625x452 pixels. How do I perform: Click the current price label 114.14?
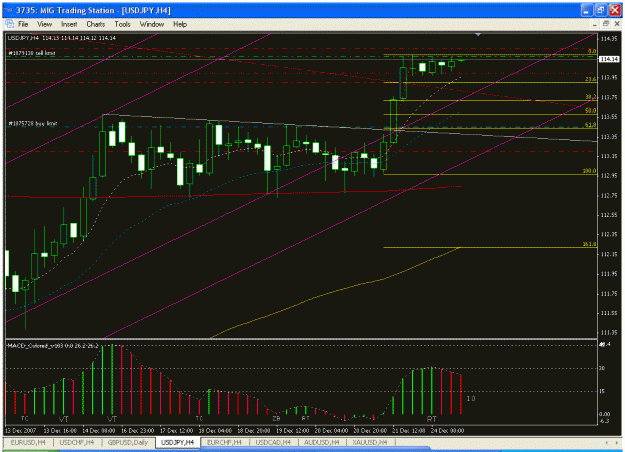[x=609, y=59]
